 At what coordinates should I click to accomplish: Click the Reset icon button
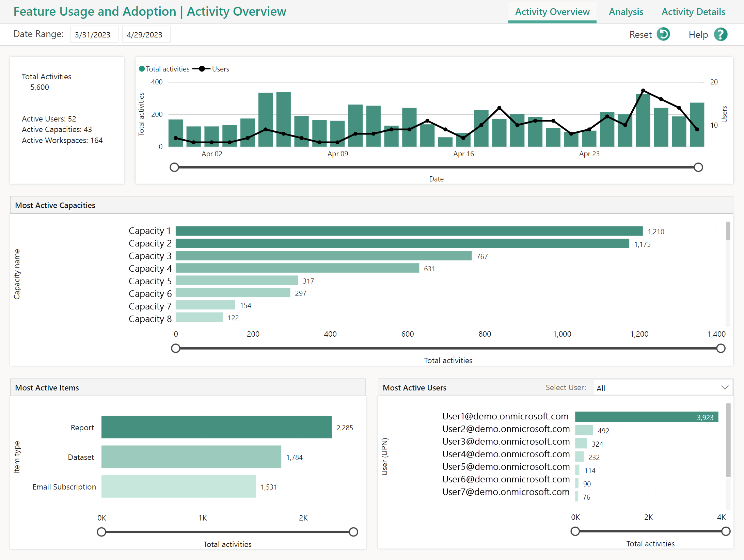click(x=664, y=34)
